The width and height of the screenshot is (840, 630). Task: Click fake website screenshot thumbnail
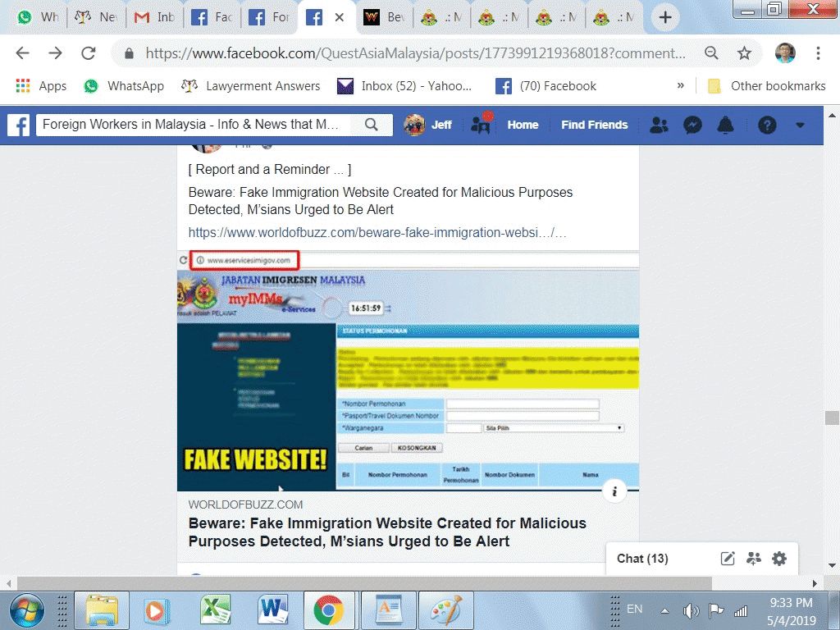click(x=408, y=371)
